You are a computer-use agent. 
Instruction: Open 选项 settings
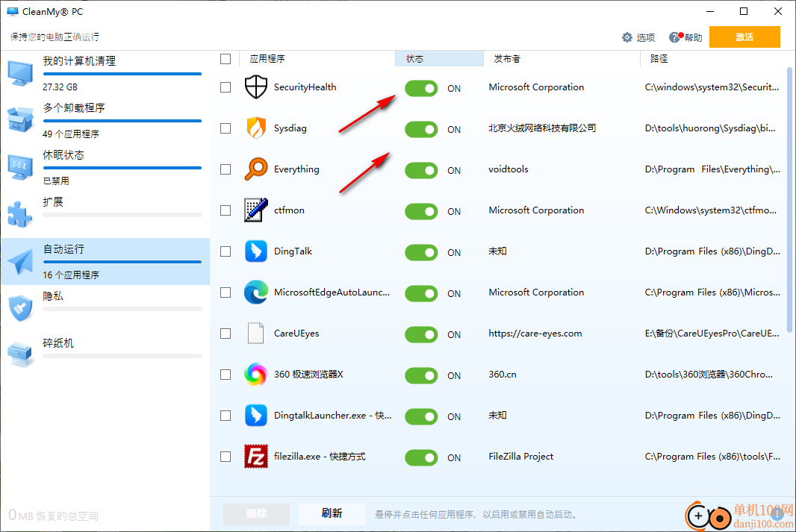[x=638, y=37]
